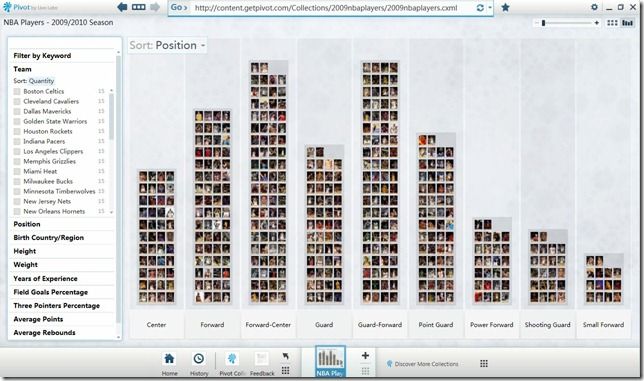
Task: Check the Golden State Warriors checkbox
Action: pos(17,121)
